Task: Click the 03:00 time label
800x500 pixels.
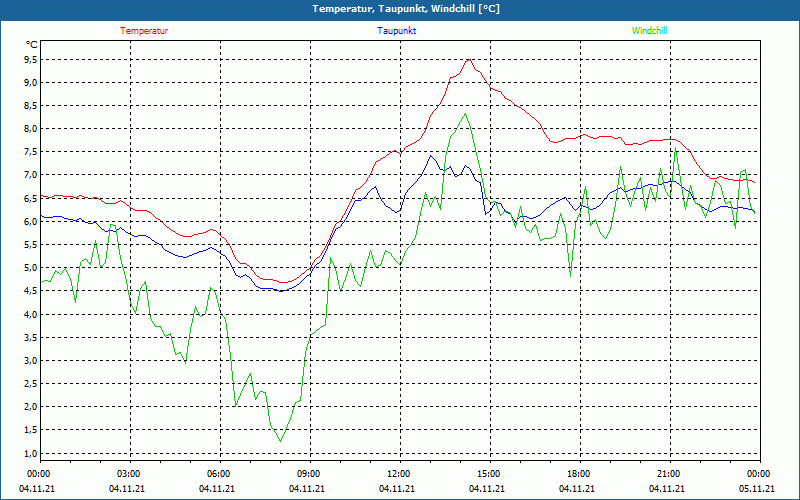Action: [x=129, y=474]
